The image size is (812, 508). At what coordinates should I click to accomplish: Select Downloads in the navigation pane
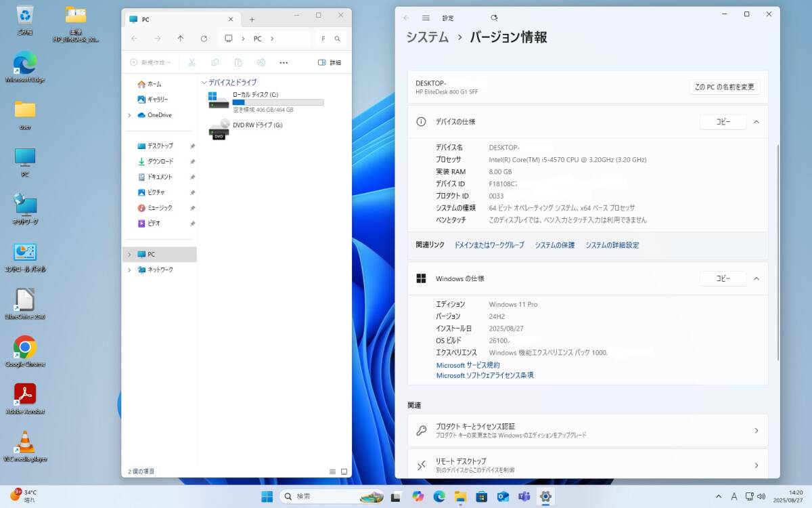tap(160, 161)
